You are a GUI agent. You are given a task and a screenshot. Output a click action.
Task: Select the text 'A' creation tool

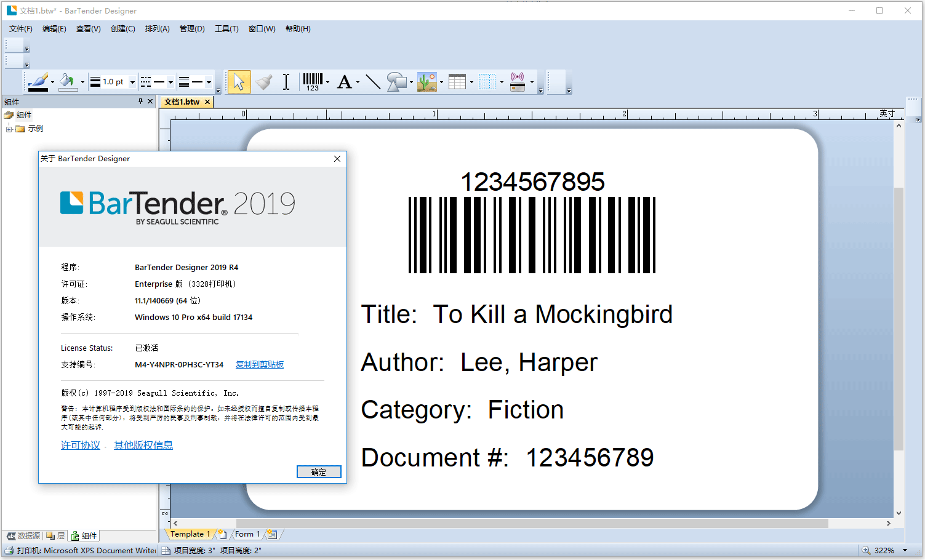[344, 82]
